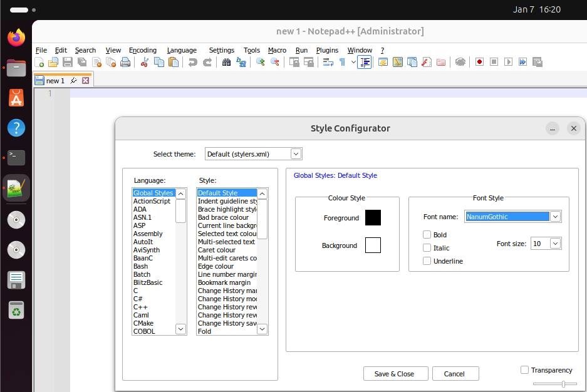This screenshot has height=392, width=587.
Task: Open the File menu
Action: coord(41,50)
